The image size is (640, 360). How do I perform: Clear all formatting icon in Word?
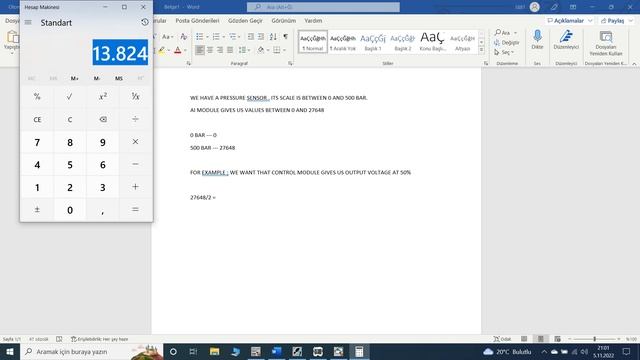pos(184,37)
